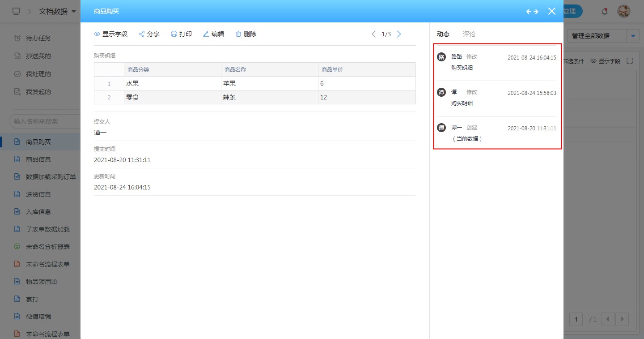Click timestamp 2021-08-24 15:58:03
The height and width of the screenshot is (339, 644).
coord(532,93)
